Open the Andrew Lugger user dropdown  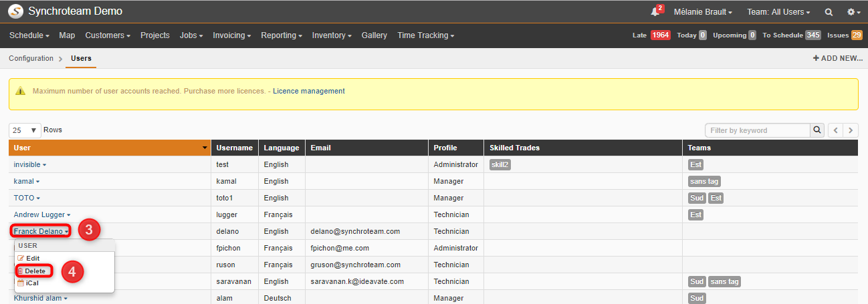(x=42, y=214)
